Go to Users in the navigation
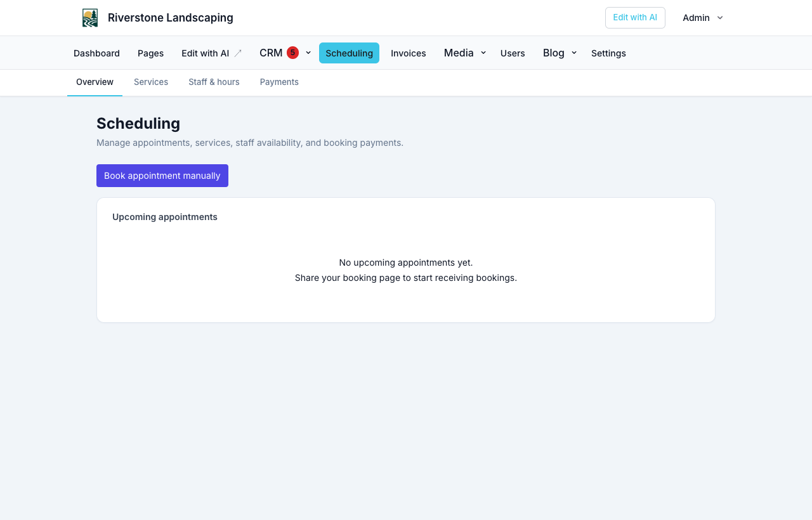This screenshot has width=812, height=520. click(x=513, y=53)
